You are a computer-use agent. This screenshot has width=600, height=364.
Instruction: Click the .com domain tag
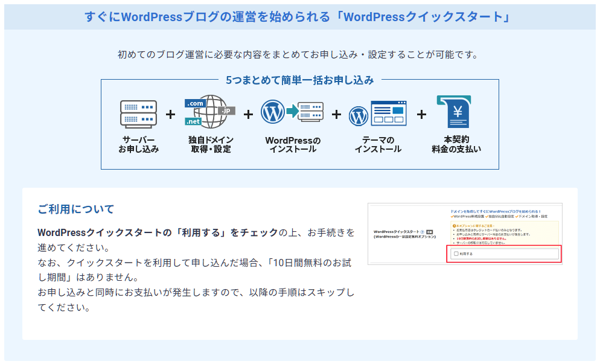pos(195,103)
